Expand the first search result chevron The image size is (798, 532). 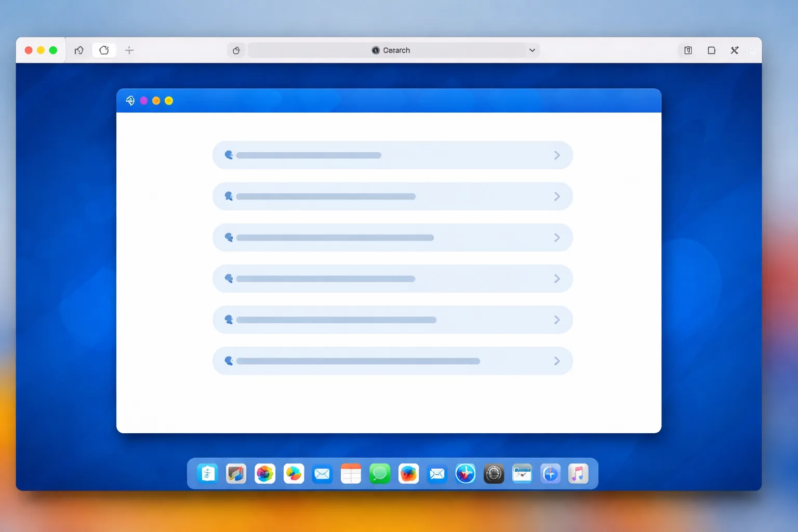tap(557, 155)
